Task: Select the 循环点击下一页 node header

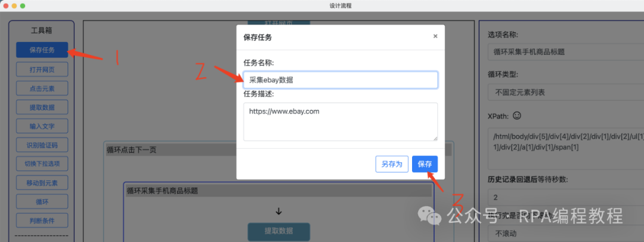Action: click(x=171, y=150)
